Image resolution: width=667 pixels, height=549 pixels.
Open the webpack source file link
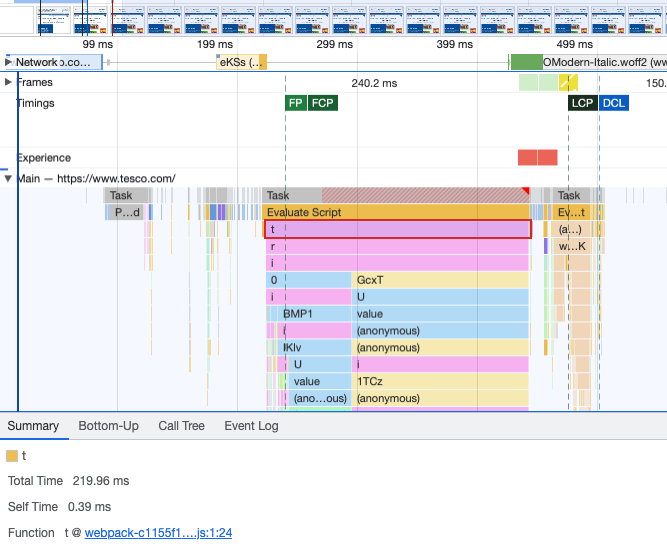tap(158, 533)
